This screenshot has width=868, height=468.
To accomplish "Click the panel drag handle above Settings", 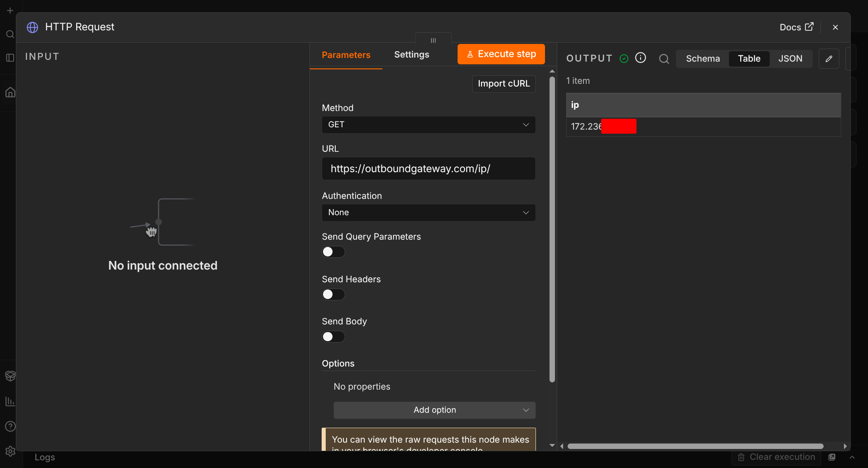I will point(433,40).
